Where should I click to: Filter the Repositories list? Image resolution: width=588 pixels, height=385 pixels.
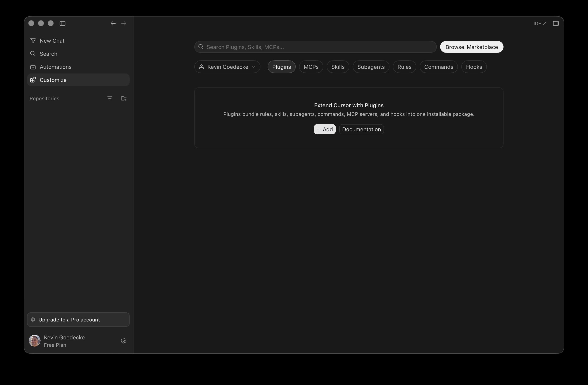click(110, 99)
